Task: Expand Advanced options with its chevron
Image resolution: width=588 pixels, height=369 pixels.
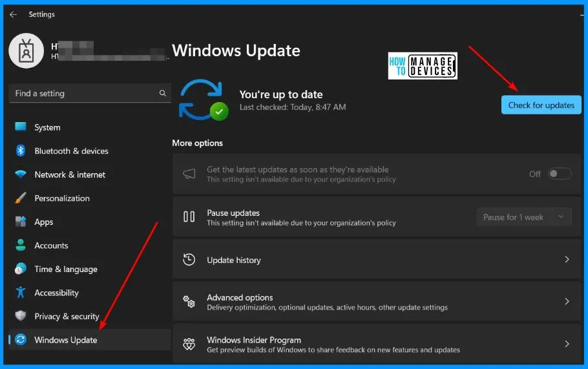Action: tap(567, 302)
